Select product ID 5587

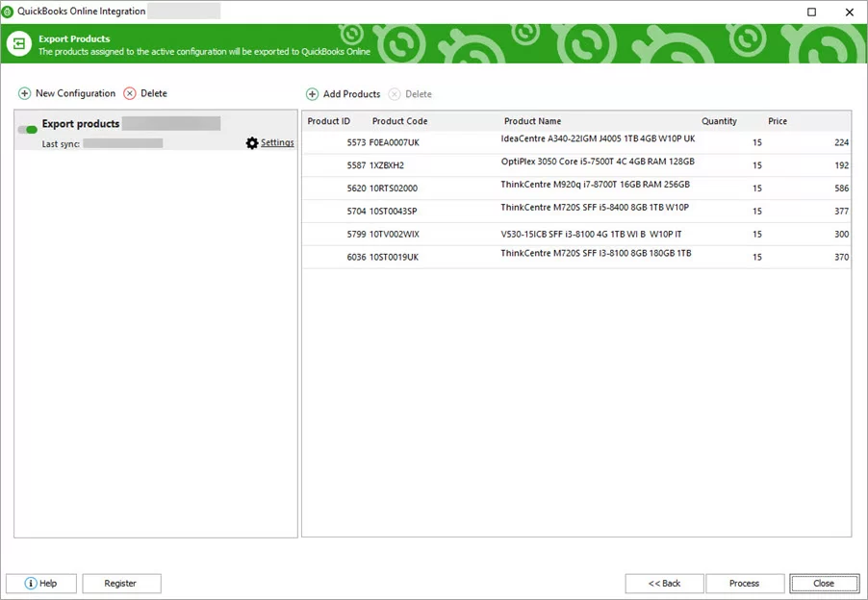[356, 165]
